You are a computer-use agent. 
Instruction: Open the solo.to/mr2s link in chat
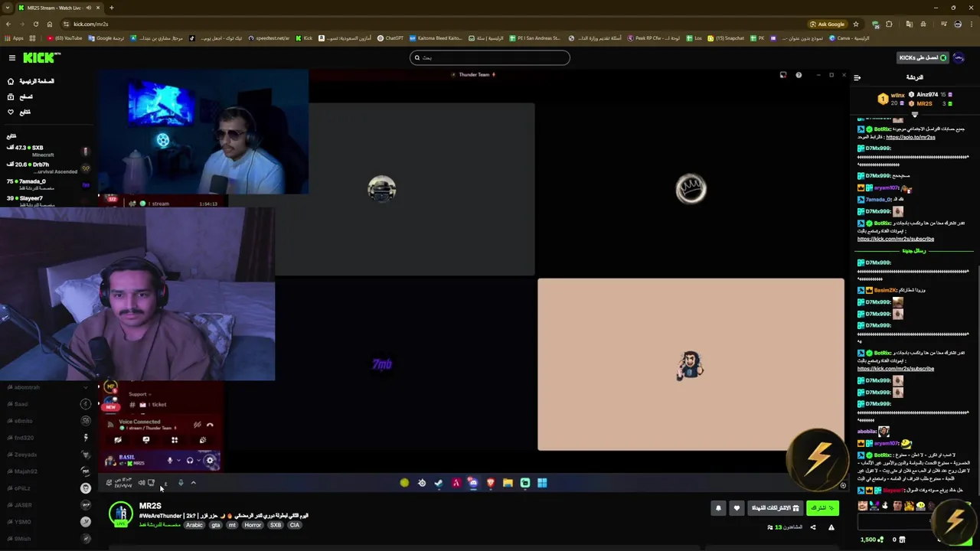point(910,137)
